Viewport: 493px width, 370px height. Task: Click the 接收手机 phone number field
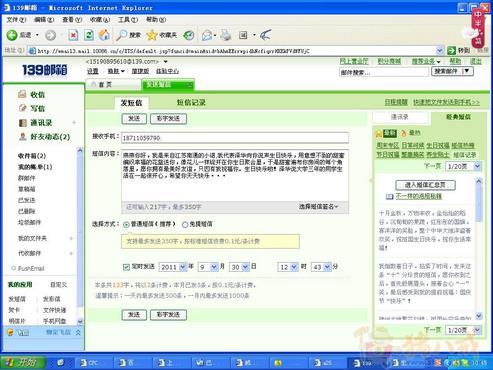[235, 138]
